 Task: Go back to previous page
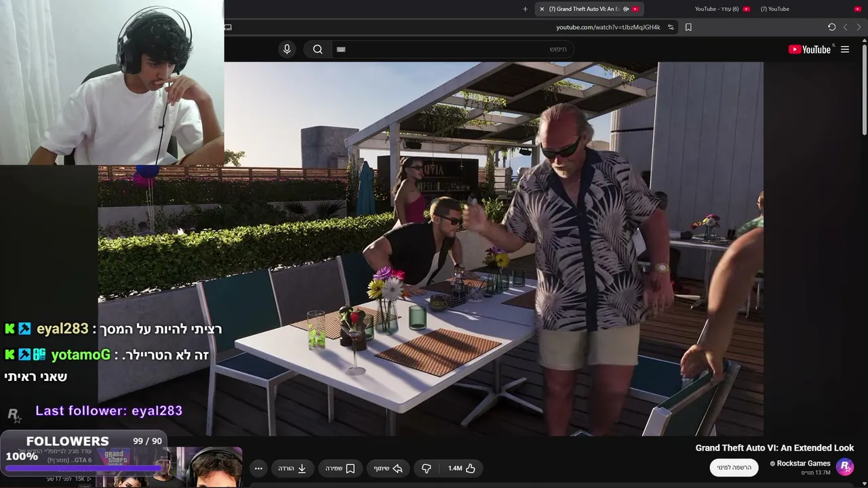[x=859, y=27]
